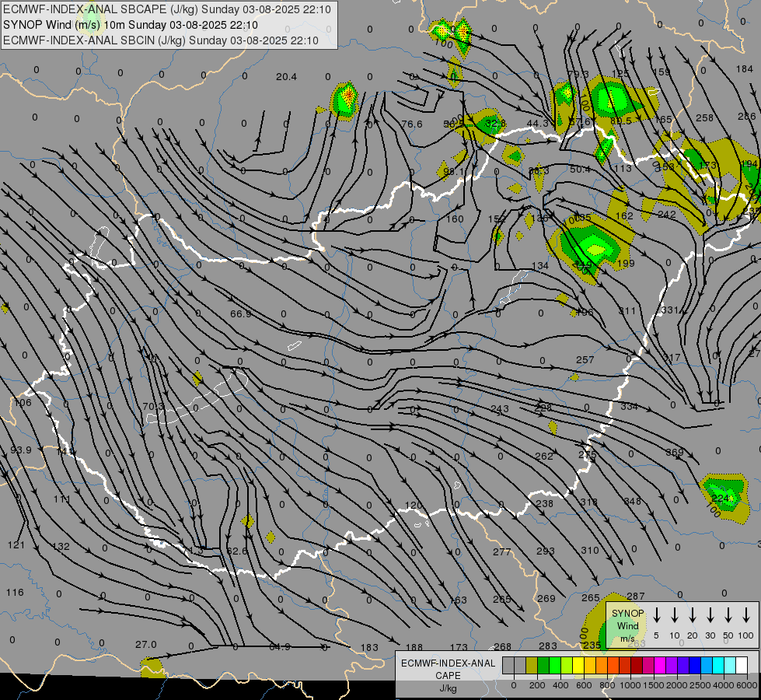This screenshot has width=761, height=700.
Task: Click the 100 m/s wind arrow in legend
Action: [x=746, y=614]
